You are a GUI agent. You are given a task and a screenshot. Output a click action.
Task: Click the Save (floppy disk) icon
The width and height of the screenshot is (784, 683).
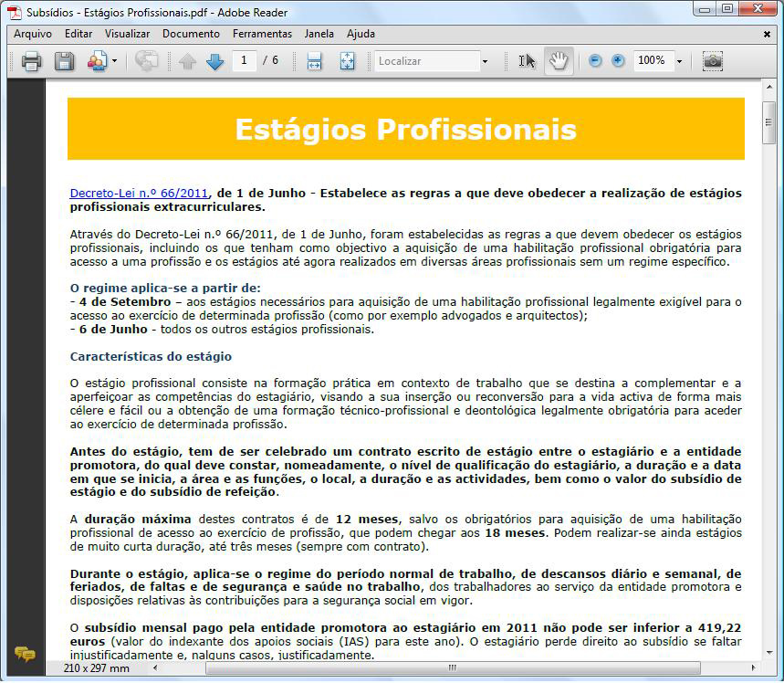[64, 61]
